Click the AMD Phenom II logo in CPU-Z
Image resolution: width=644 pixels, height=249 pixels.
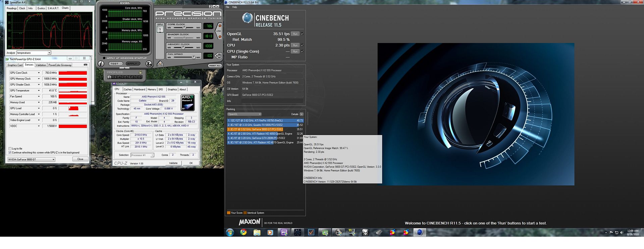[187, 103]
